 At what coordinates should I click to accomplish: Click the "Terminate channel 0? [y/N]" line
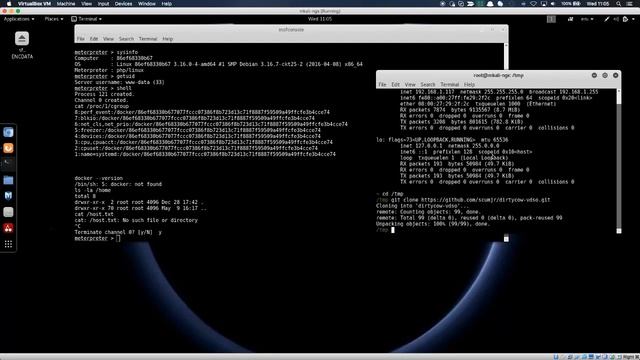(x=118, y=232)
